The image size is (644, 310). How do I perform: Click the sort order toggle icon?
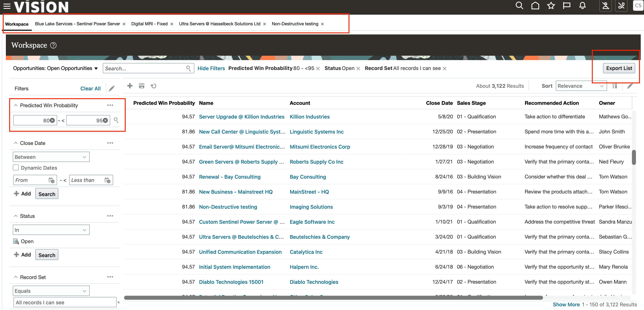(615, 86)
